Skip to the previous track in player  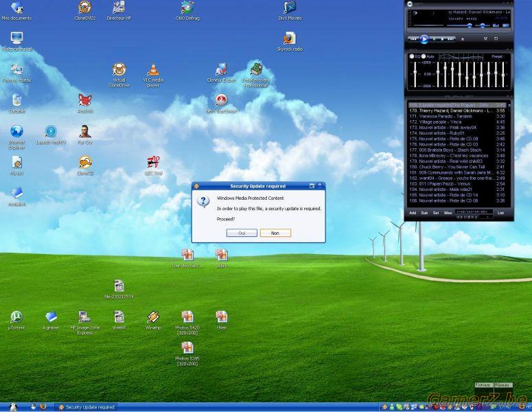pyautogui.click(x=413, y=39)
